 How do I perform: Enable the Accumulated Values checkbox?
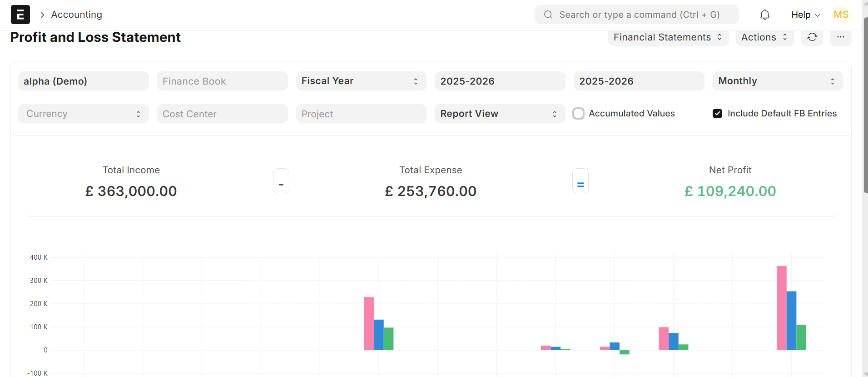[x=578, y=114]
